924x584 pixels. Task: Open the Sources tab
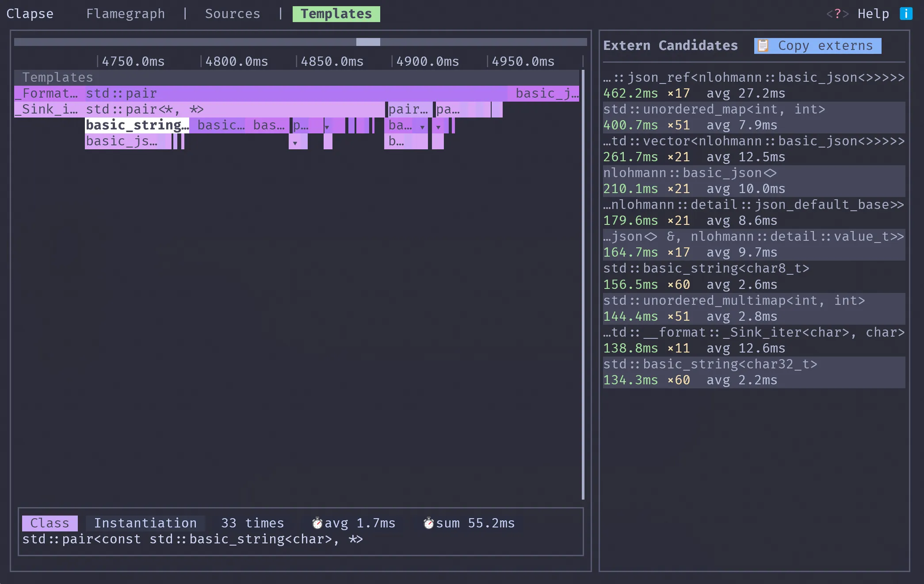click(x=233, y=14)
